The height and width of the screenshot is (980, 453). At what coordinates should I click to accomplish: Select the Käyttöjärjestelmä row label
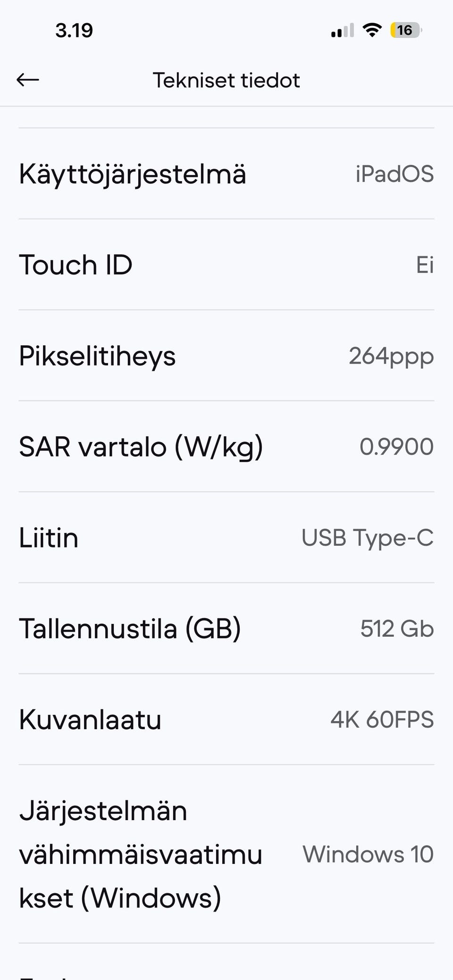click(133, 174)
